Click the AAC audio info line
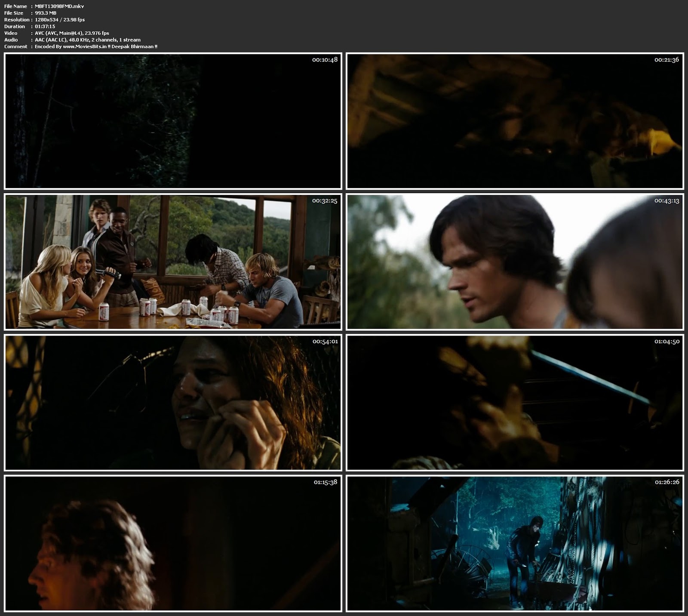The width and height of the screenshot is (688, 616). coord(88,40)
